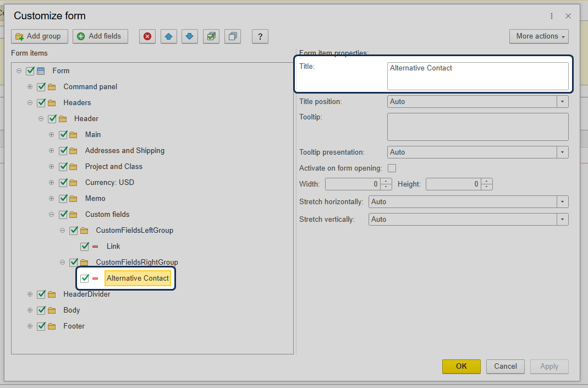This screenshot has width=588, height=388.
Task: Click into the Tooltip text field
Action: 477,127
